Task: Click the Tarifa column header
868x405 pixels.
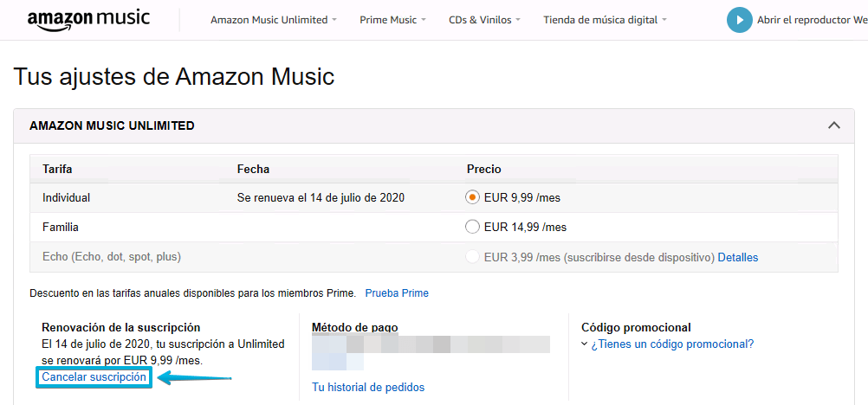Action: (56, 169)
